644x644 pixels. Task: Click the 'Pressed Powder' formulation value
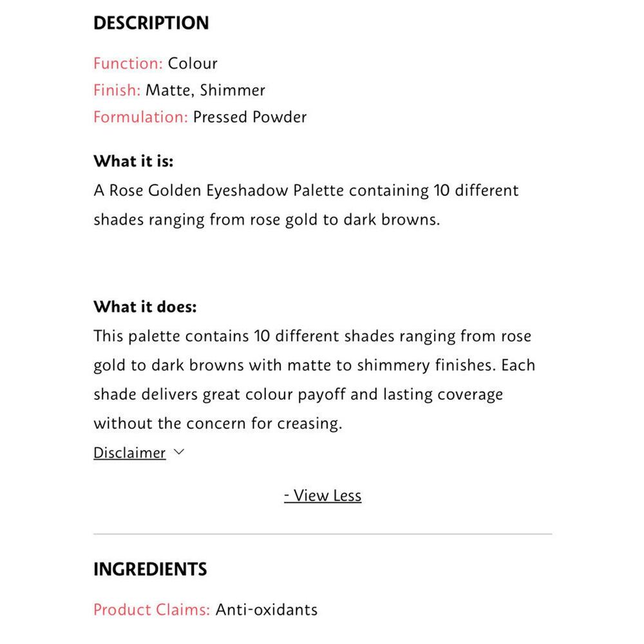tap(250, 117)
